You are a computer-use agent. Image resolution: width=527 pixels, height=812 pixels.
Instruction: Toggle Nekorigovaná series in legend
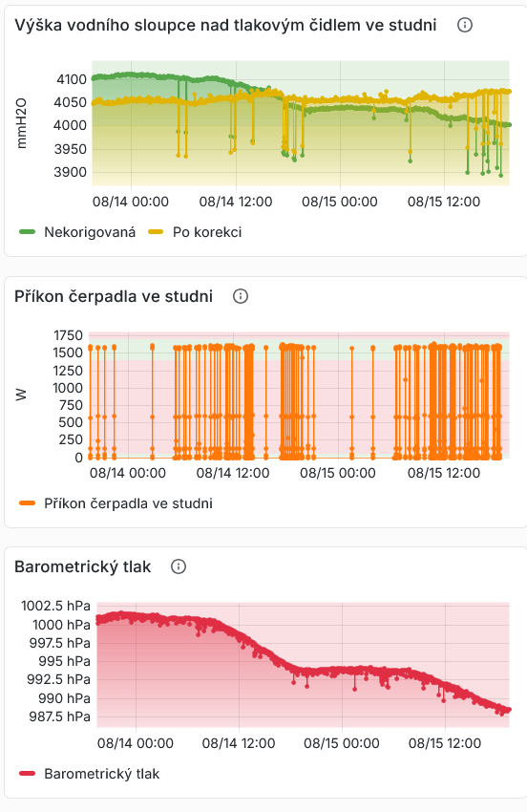pyautogui.click(x=77, y=232)
